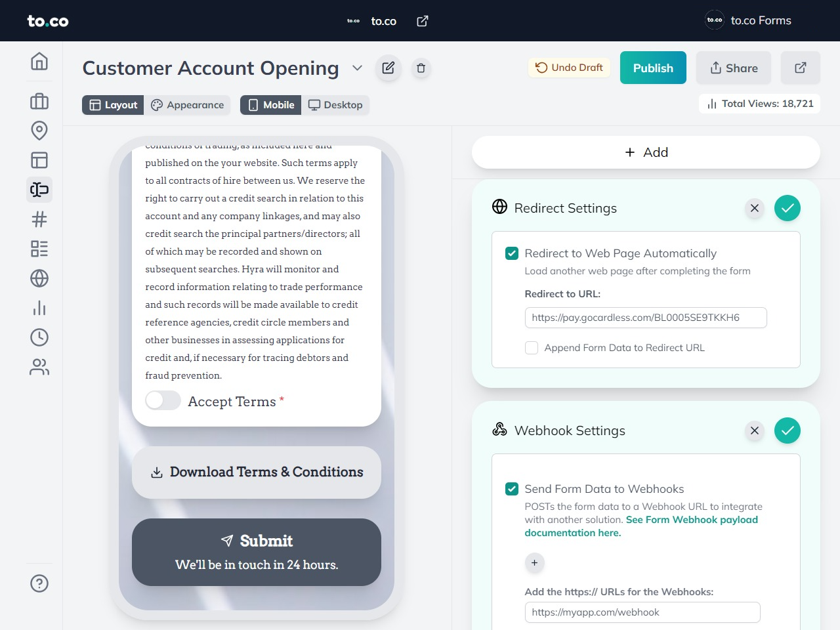This screenshot has width=840, height=630.
Task: Open the users icon in the sidebar
Action: (x=39, y=367)
